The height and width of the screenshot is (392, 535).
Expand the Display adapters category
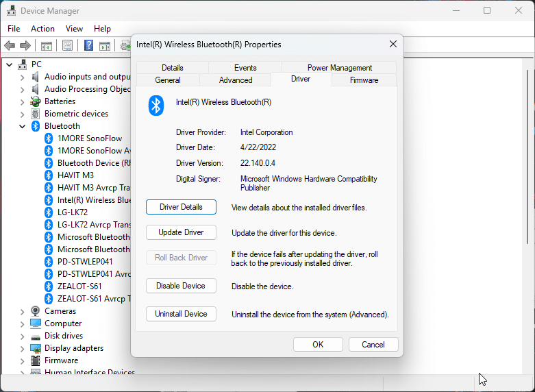pos(22,349)
